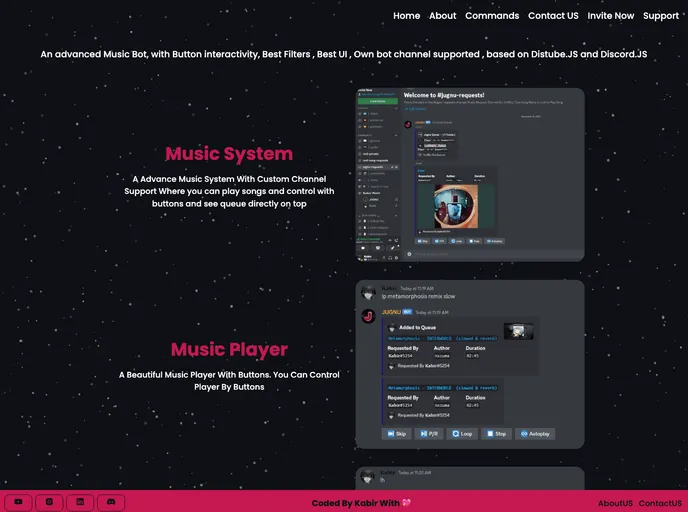The width and height of the screenshot is (688, 512).
Task: Open the #jugnu-requests channel screenshot
Action: tap(470, 175)
